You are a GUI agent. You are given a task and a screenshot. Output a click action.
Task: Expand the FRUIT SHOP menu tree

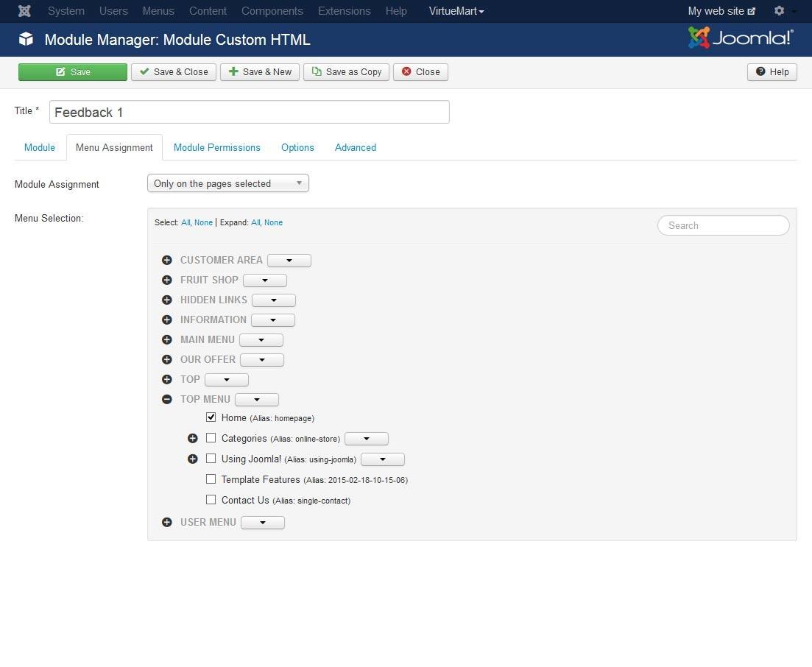pos(167,280)
